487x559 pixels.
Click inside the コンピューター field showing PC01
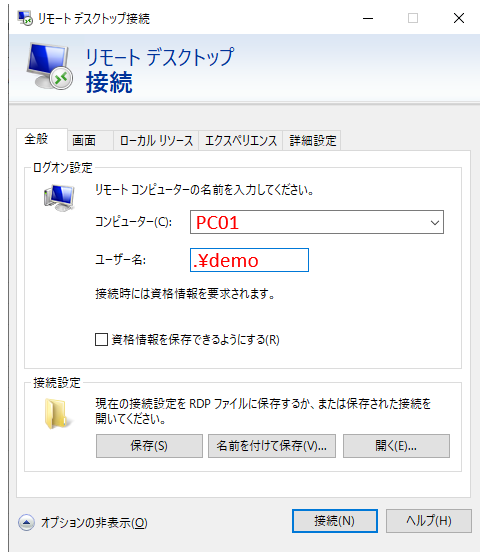click(308, 222)
